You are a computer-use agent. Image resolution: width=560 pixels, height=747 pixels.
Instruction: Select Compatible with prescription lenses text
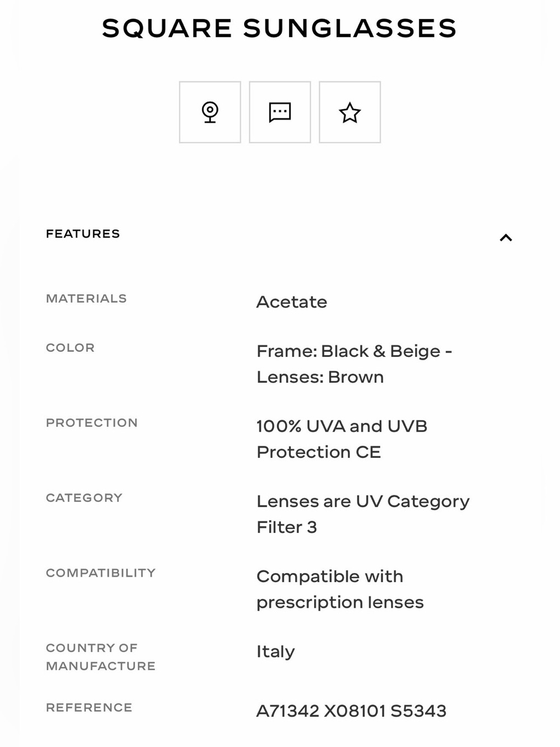pos(340,589)
